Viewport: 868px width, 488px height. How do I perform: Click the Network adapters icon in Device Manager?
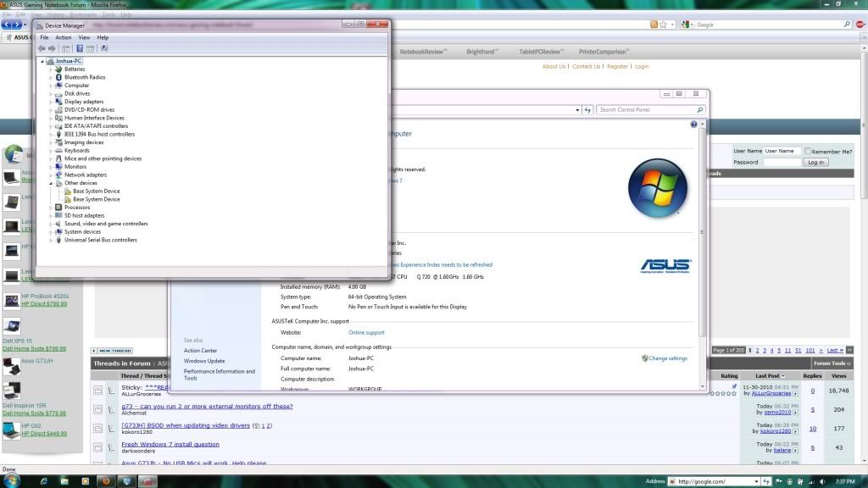pyautogui.click(x=58, y=175)
